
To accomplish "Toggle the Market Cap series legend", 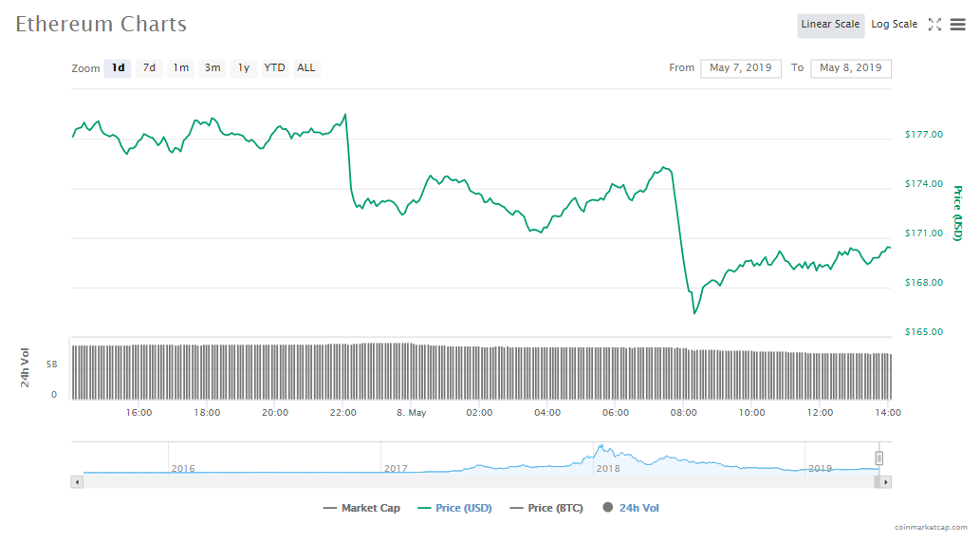I will (x=361, y=509).
